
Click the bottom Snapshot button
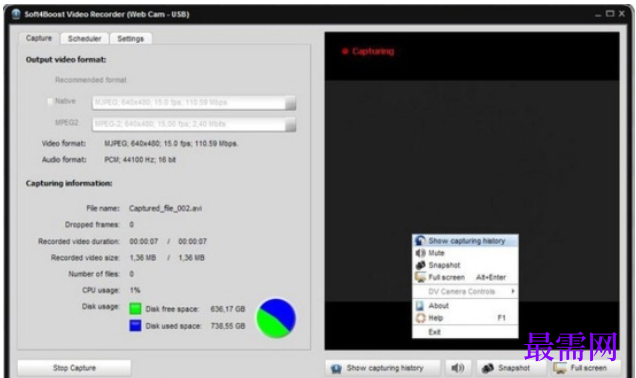[510, 368]
